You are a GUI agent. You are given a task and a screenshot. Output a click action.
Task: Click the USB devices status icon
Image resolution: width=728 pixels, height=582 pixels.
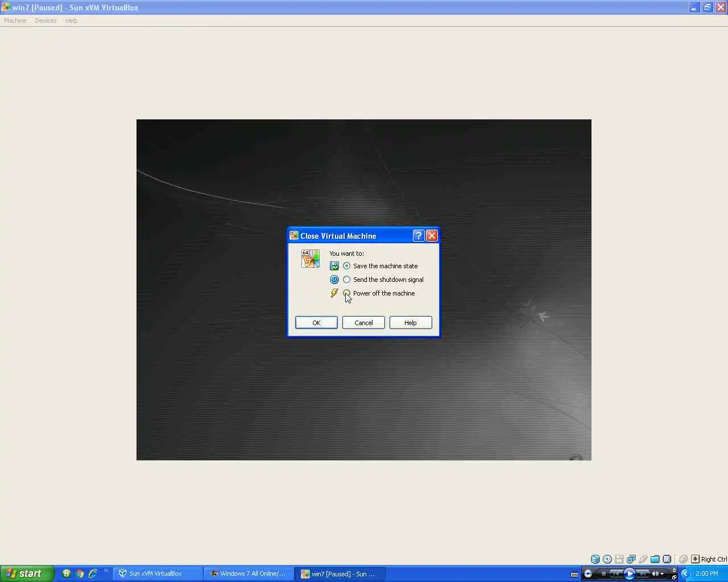pyautogui.click(x=643, y=559)
